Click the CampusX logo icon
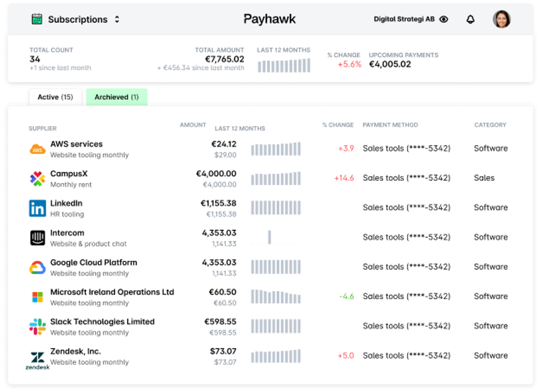Image resolution: width=541 pixels, height=392 pixels. point(37,179)
